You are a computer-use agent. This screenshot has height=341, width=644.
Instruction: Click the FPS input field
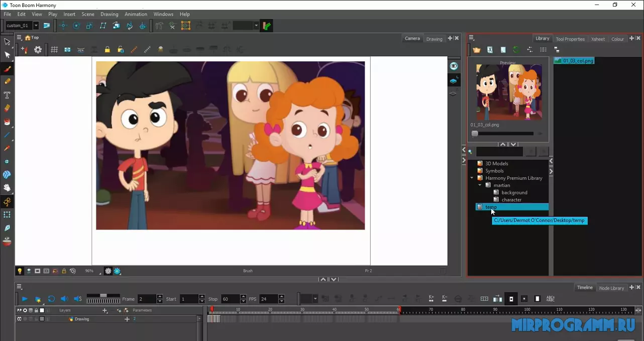coord(269,299)
